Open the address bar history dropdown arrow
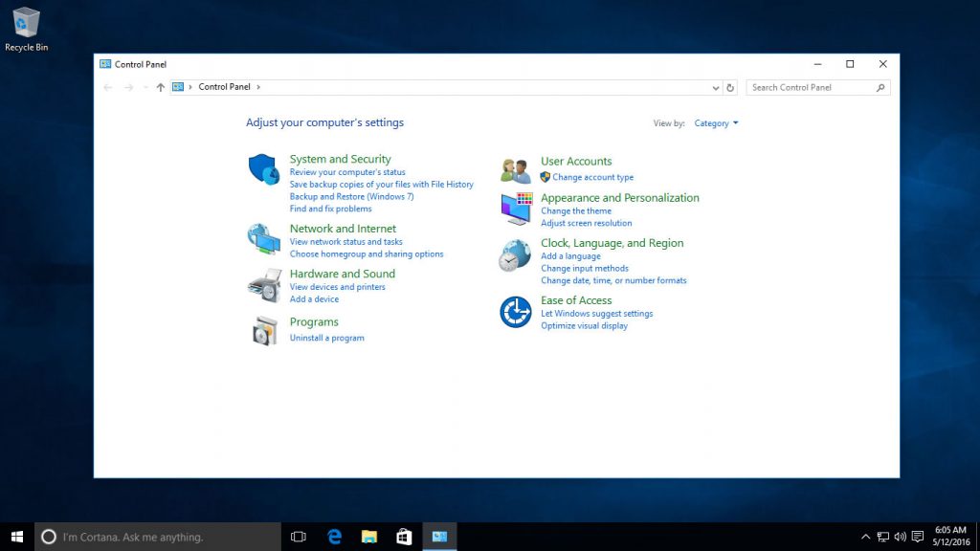Image resolution: width=980 pixels, height=551 pixels. [716, 87]
